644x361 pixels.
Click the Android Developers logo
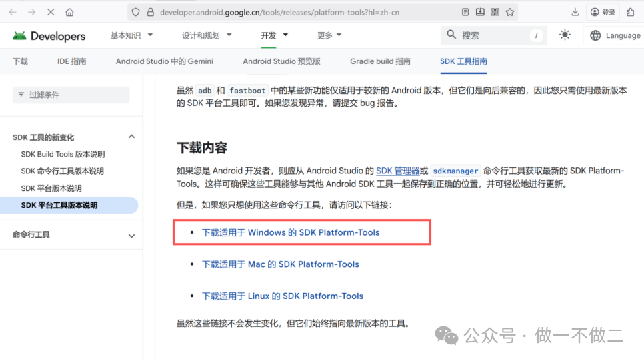tap(49, 36)
